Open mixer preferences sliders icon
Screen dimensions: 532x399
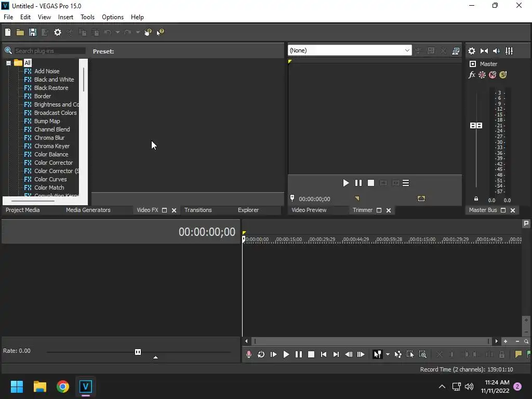tap(509, 51)
